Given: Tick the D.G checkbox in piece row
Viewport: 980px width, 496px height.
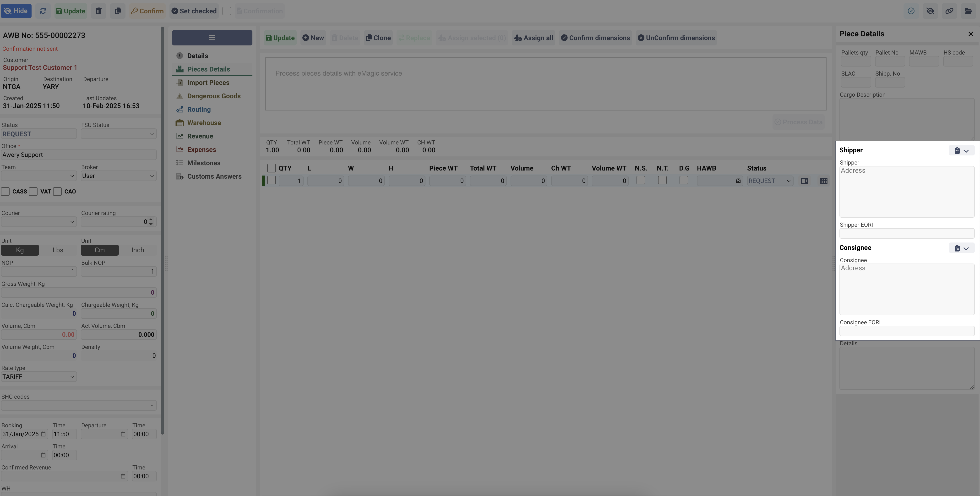Looking at the screenshot, I should [x=684, y=180].
